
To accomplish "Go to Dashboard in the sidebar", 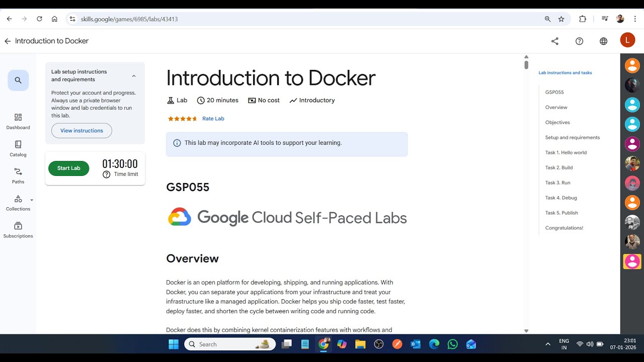I will point(18,121).
